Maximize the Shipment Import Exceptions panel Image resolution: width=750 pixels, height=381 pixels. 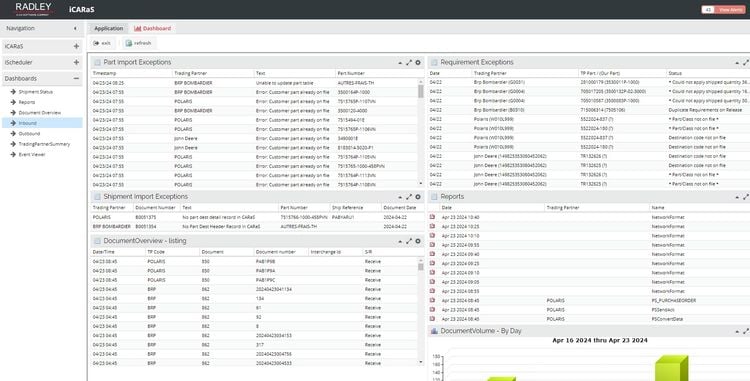pos(409,197)
